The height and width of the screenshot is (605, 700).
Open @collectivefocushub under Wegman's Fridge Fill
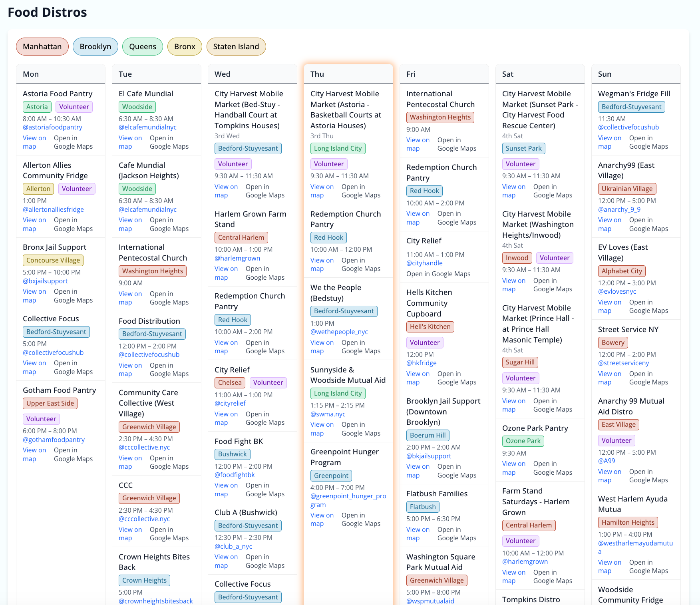tap(628, 127)
